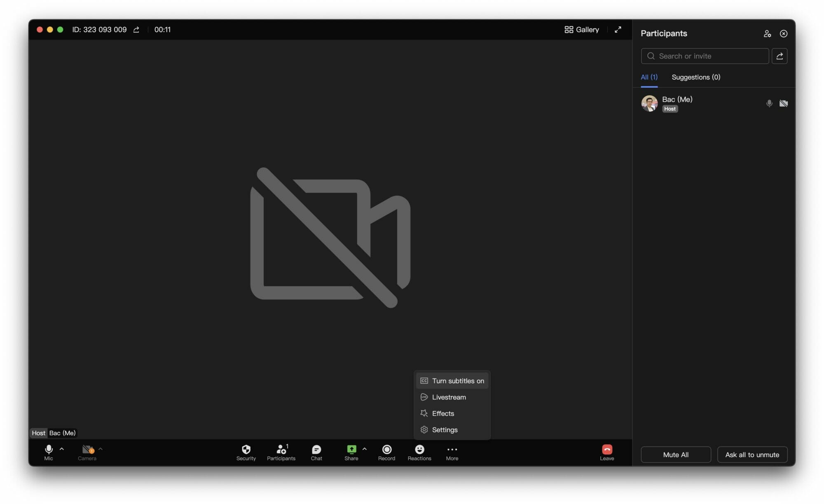Switch to the All (1) tab
Screen dimensions: 824x504
point(649,77)
